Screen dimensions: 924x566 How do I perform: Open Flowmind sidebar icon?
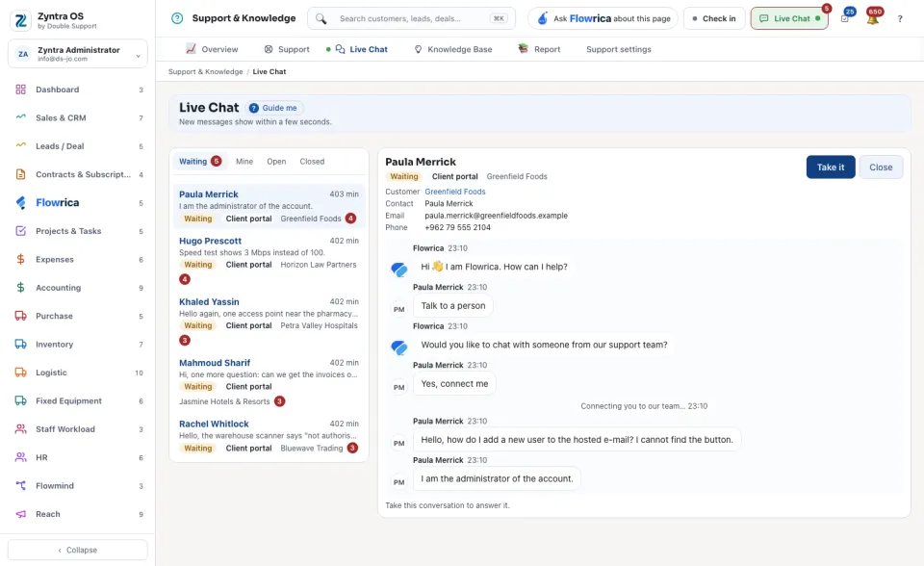(20, 486)
